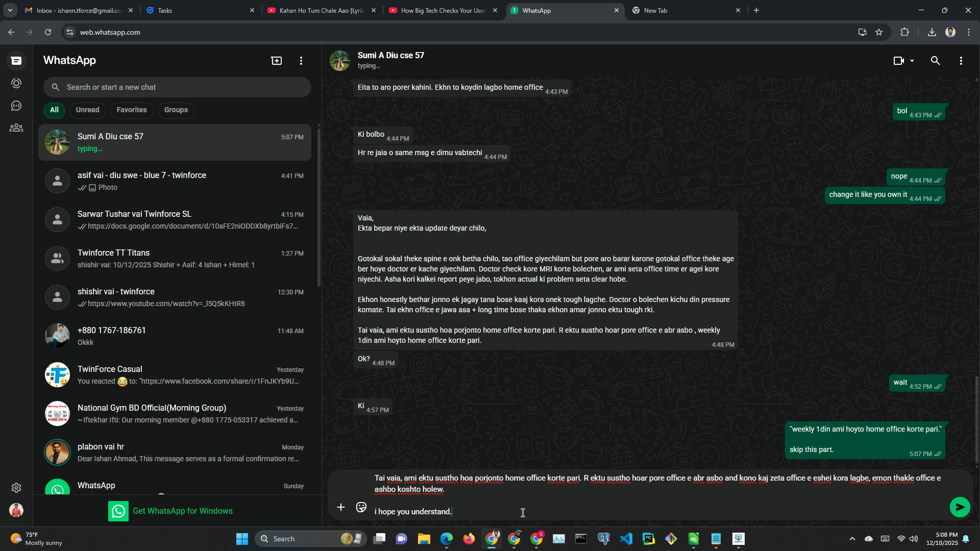Start a new chat with compose icon
This screenshot has width=980, height=551.
coord(276,61)
